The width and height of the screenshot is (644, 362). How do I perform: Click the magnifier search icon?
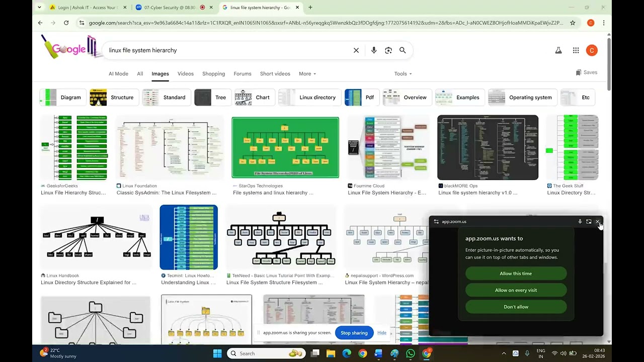(403, 50)
